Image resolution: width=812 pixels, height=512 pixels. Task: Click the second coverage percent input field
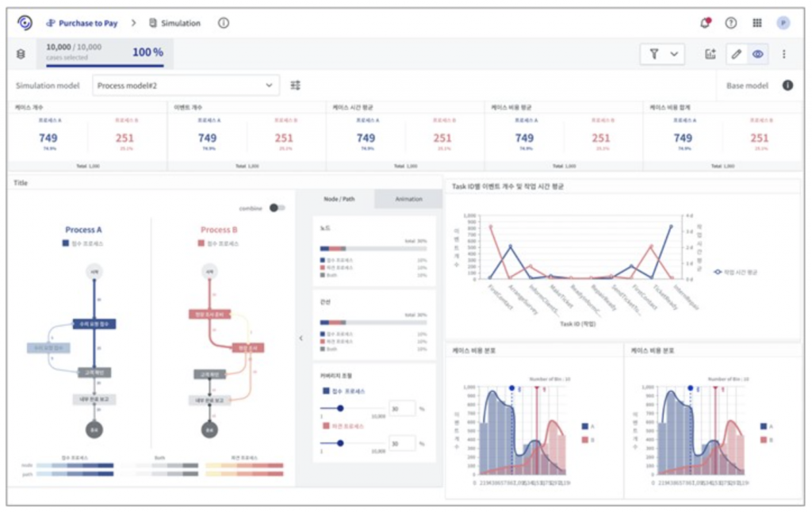(402, 444)
